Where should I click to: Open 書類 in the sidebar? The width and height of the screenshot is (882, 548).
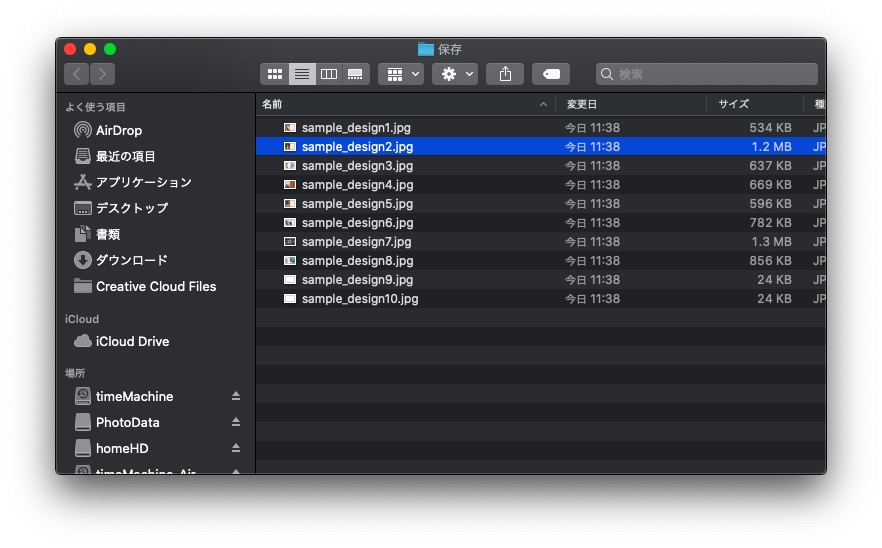tap(107, 234)
